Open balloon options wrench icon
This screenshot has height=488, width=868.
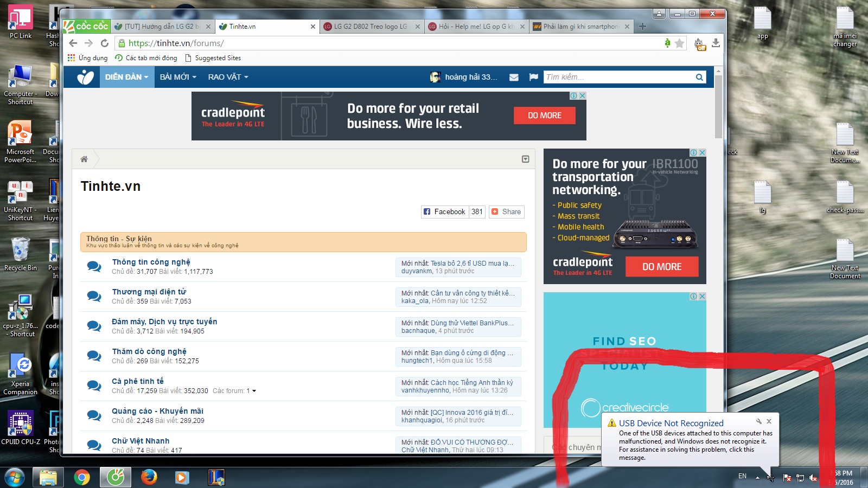[758, 421]
